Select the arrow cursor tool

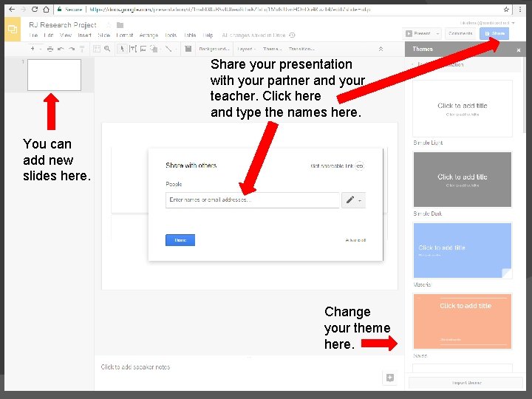tap(122, 50)
